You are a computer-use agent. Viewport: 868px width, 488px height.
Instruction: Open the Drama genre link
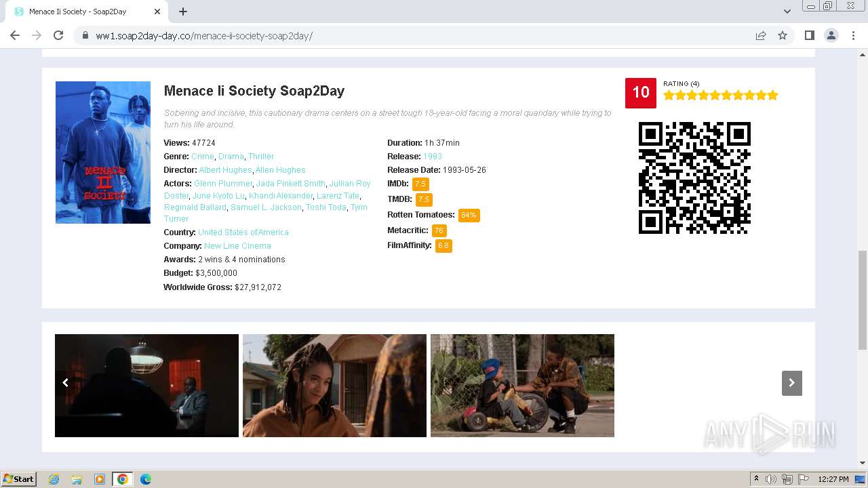tap(231, 157)
